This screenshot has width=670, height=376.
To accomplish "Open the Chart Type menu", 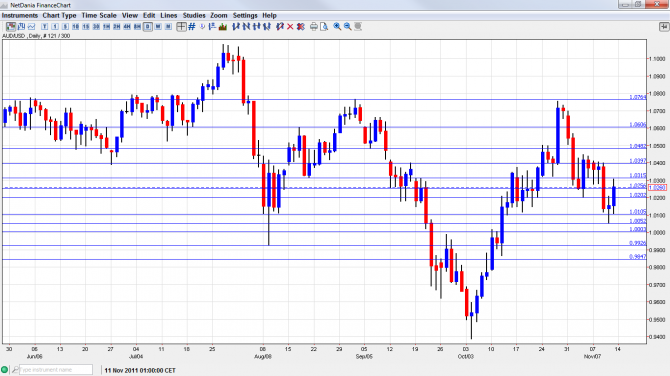I will coord(59,15).
